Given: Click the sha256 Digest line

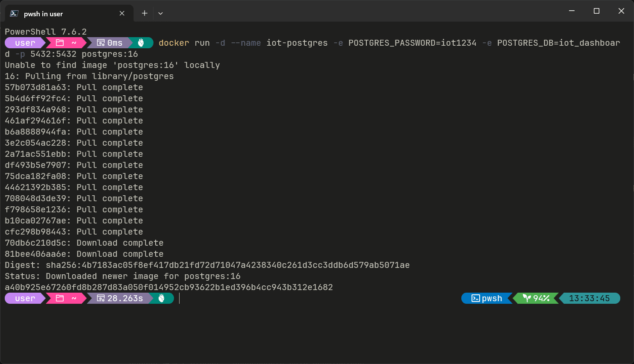Looking at the screenshot, I should pos(207,265).
